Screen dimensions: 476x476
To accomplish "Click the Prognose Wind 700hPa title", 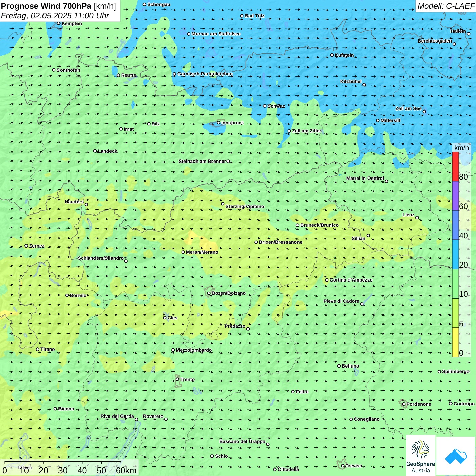I will (46, 6).
